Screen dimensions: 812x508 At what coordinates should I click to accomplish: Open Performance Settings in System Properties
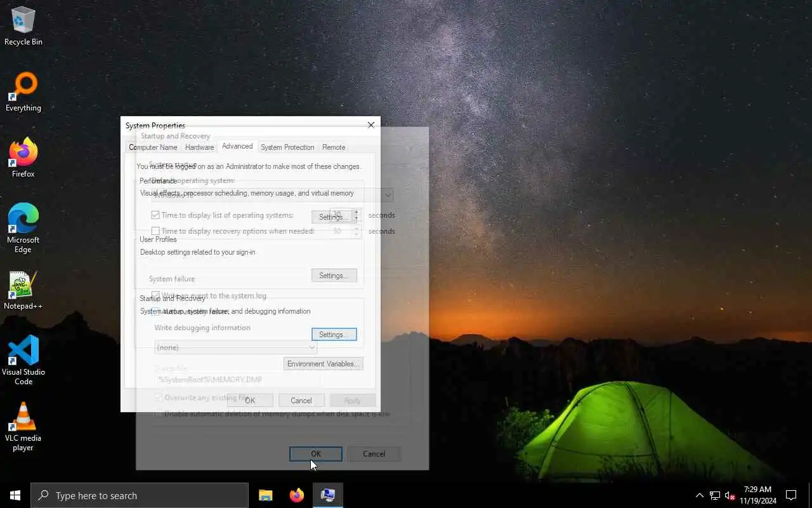click(x=334, y=217)
